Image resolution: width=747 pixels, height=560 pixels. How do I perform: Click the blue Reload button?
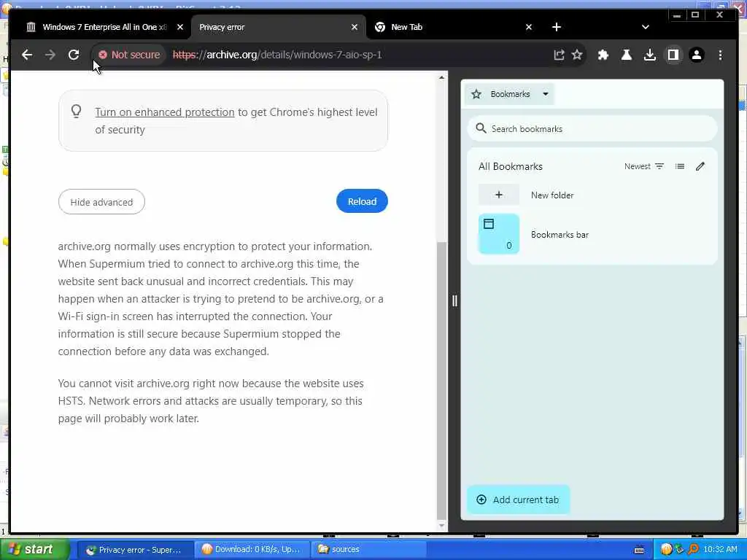click(362, 201)
